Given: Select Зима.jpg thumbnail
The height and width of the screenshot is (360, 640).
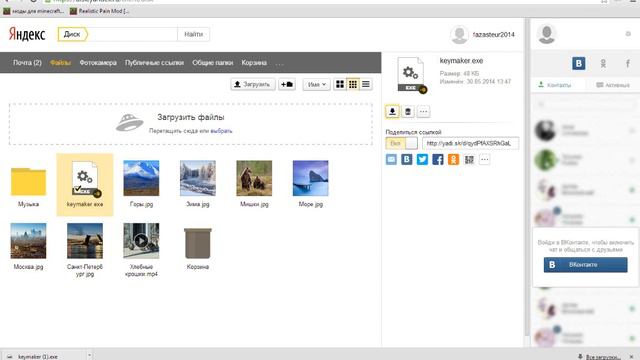Looking at the screenshot, I should click(198, 178).
